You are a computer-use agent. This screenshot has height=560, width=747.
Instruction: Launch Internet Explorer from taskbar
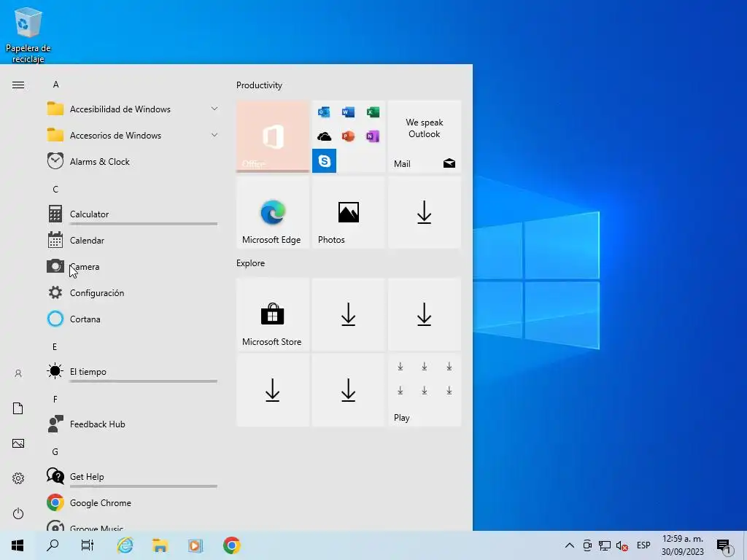click(x=125, y=545)
